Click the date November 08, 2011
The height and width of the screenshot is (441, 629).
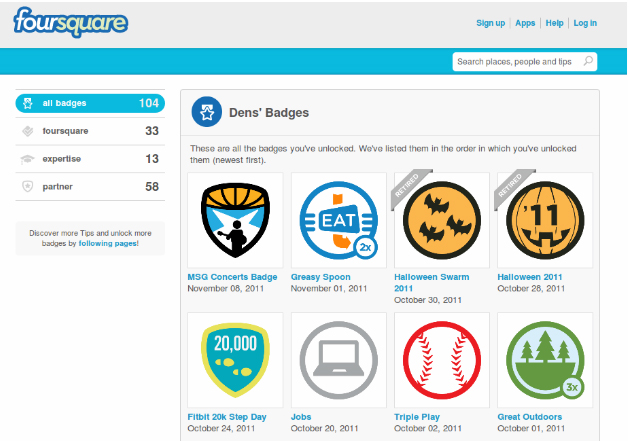(x=225, y=289)
